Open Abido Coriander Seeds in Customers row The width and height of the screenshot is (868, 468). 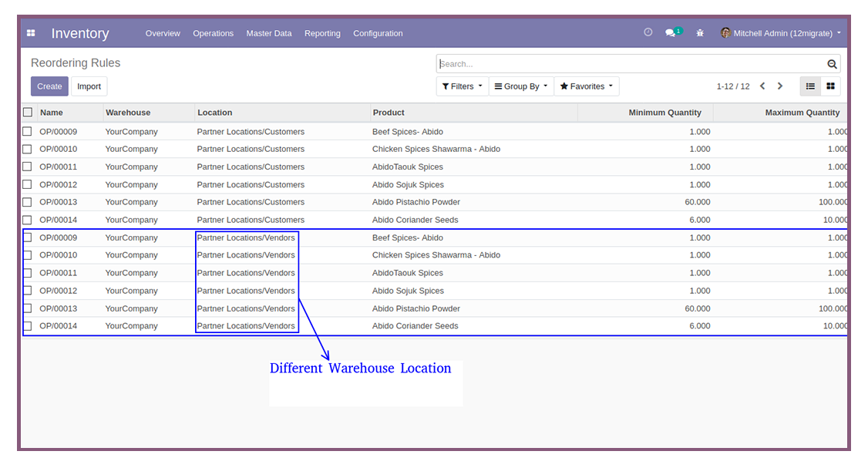(x=415, y=220)
